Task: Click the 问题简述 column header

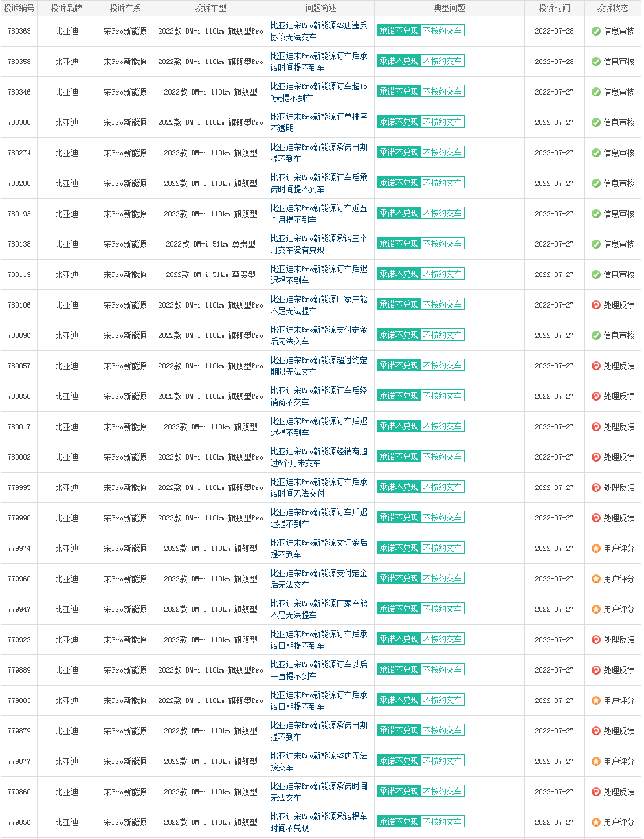Action: pyautogui.click(x=320, y=8)
